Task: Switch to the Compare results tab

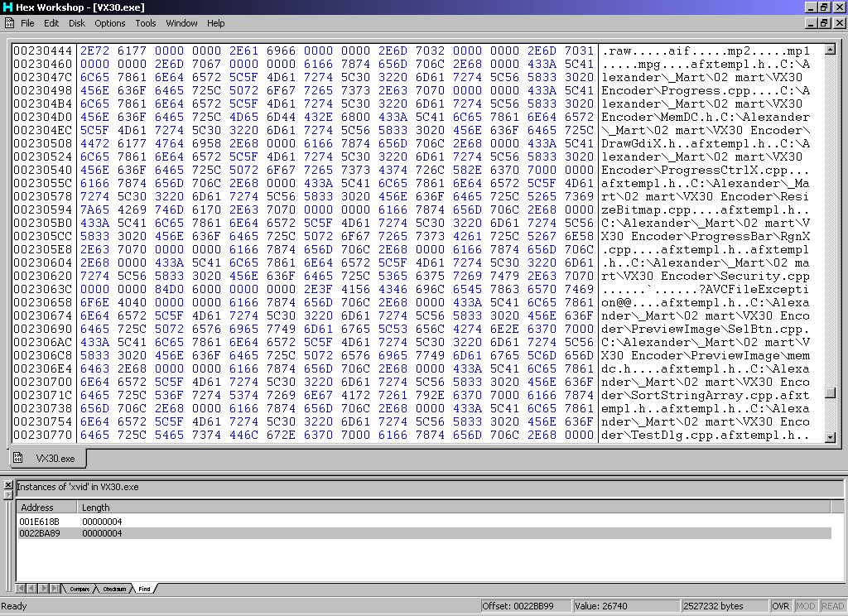Action: [79, 589]
